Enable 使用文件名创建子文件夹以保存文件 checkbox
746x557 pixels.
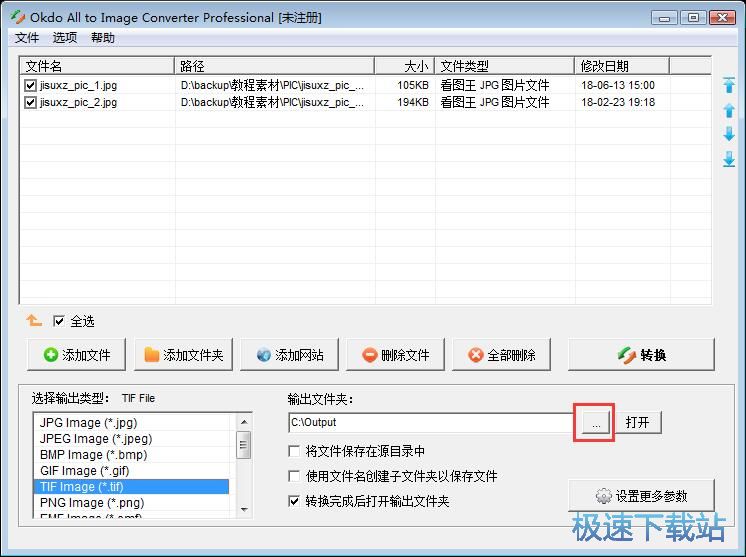click(294, 476)
